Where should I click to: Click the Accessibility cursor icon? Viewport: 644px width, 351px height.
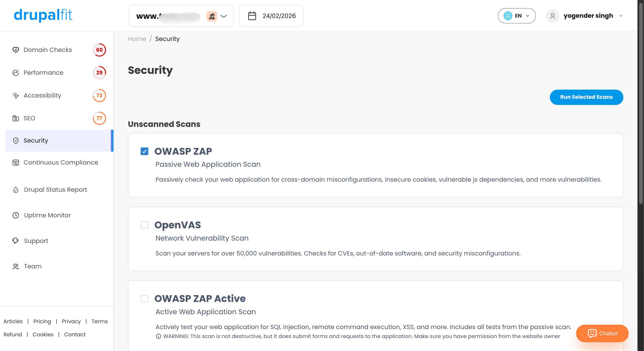tap(16, 95)
